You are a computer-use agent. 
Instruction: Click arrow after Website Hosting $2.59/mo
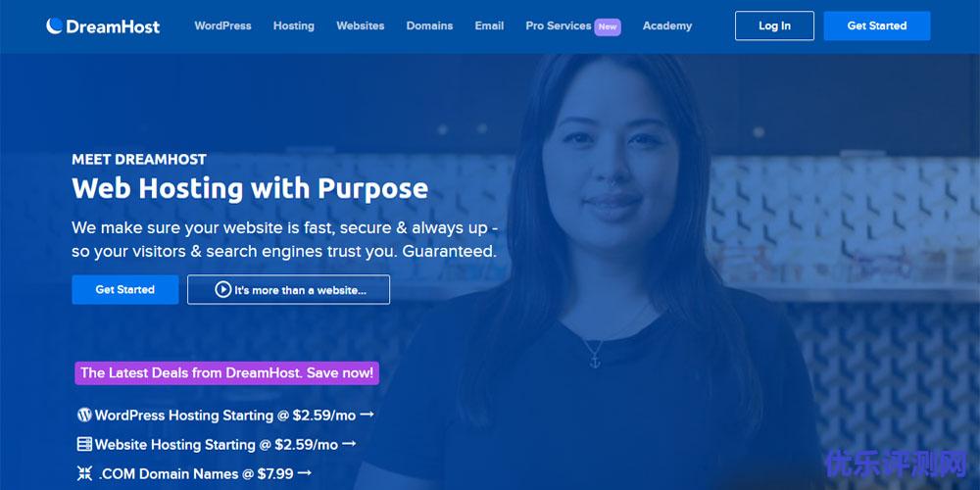click(x=350, y=444)
